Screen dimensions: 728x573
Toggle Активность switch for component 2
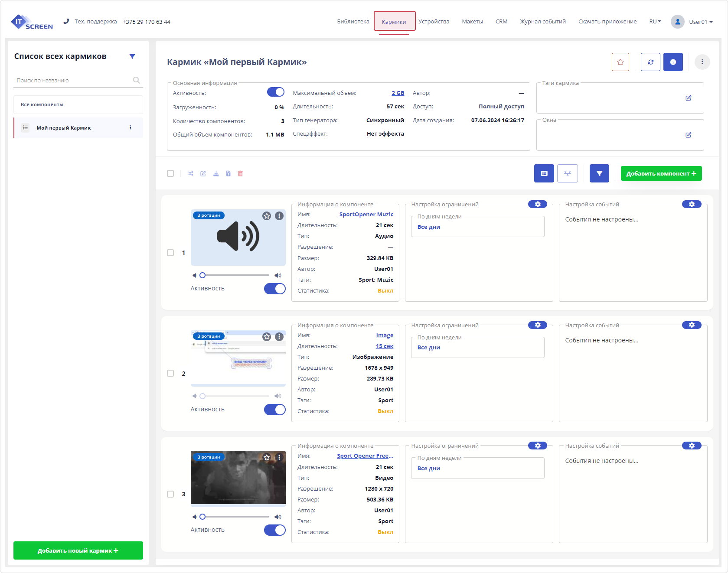tap(275, 410)
